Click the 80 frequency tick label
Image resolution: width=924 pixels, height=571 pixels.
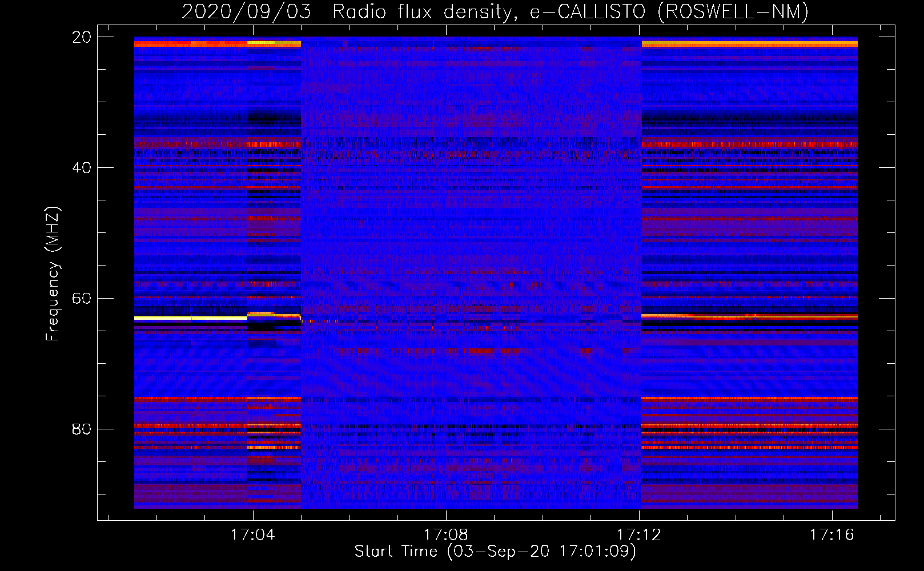(82, 429)
